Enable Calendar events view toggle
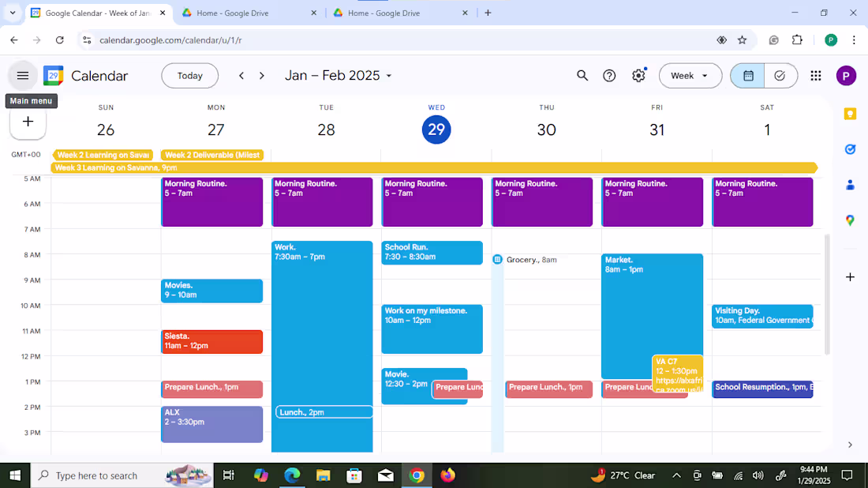Image resolution: width=868 pixels, height=488 pixels. tap(746, 75)
